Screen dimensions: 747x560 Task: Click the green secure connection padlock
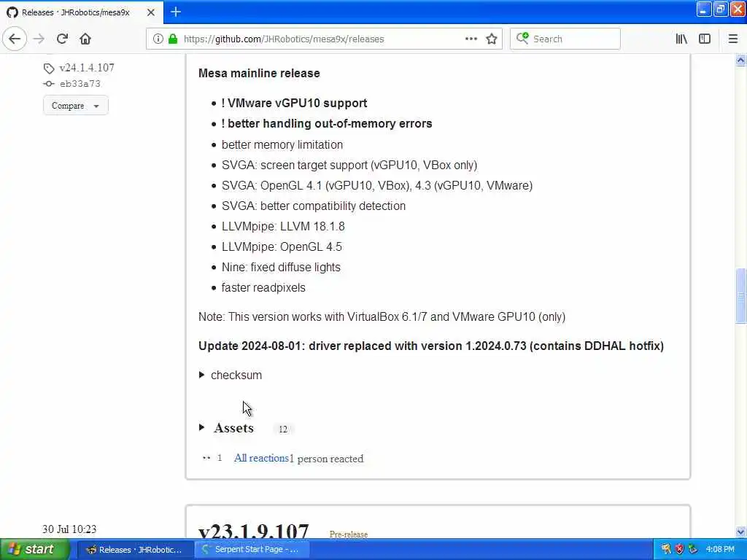tap(173, 39)
